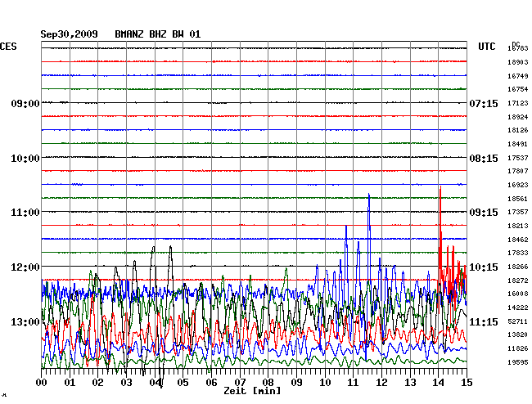
Task: Click the "06" minute axis label
Action: point(211,383)
